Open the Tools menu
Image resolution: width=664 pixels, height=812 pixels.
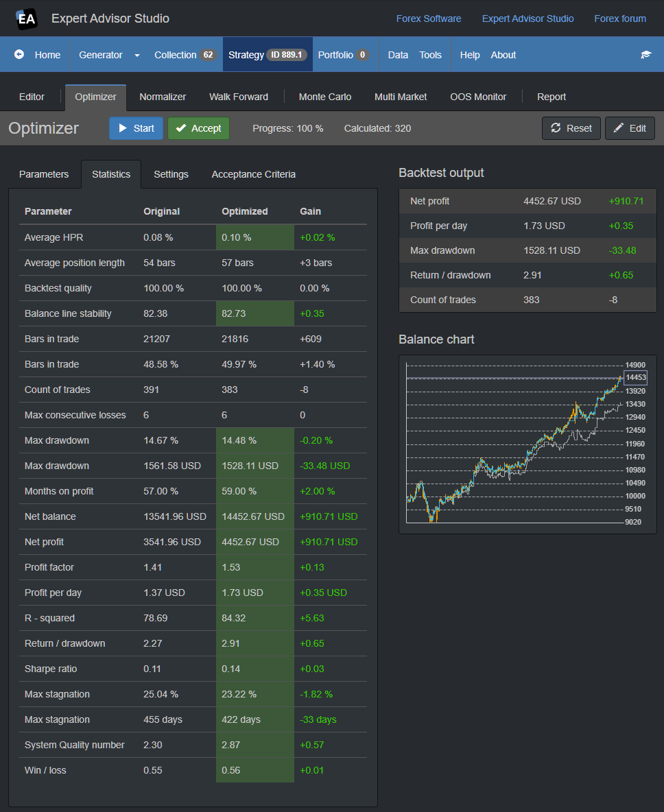pos(430,55)
